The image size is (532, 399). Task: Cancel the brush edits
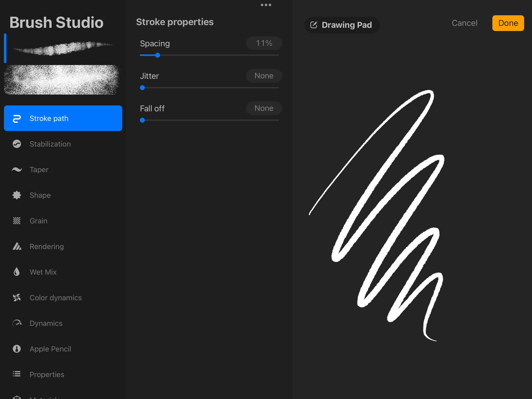(465, 23)
